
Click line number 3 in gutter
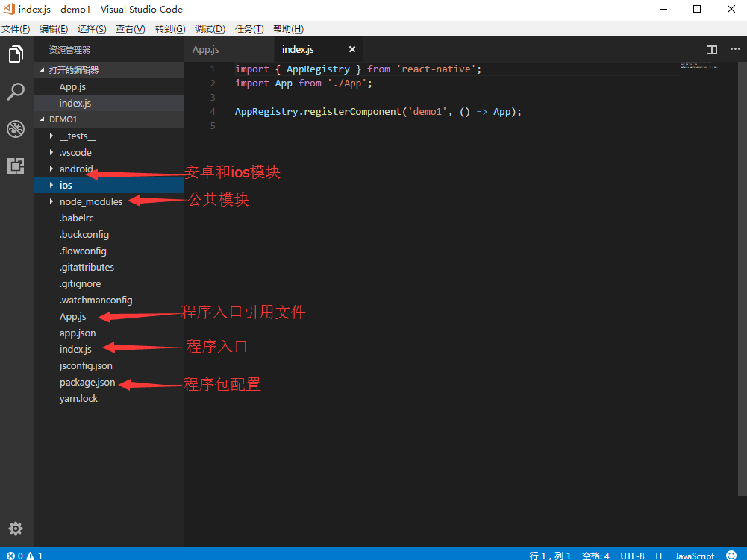click(213, 97)
